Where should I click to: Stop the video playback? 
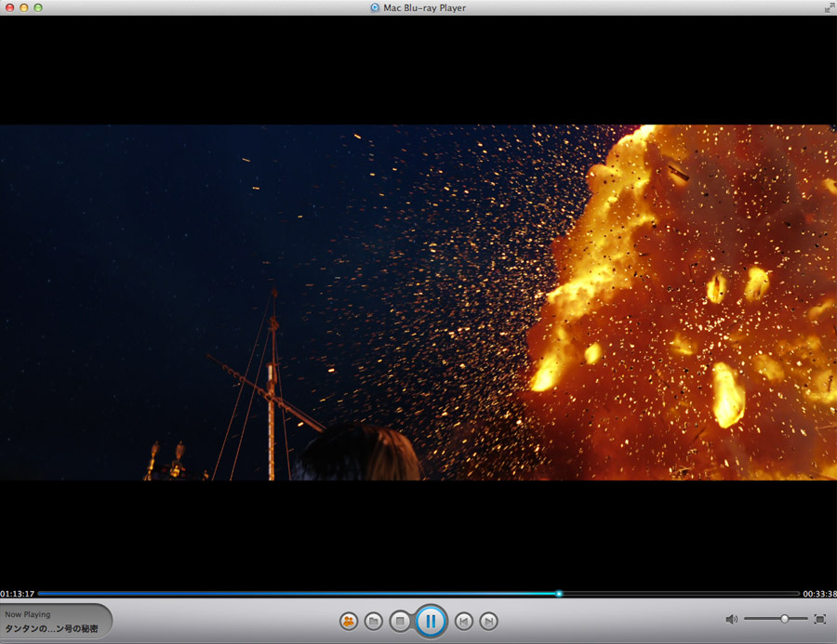point(400,621)
